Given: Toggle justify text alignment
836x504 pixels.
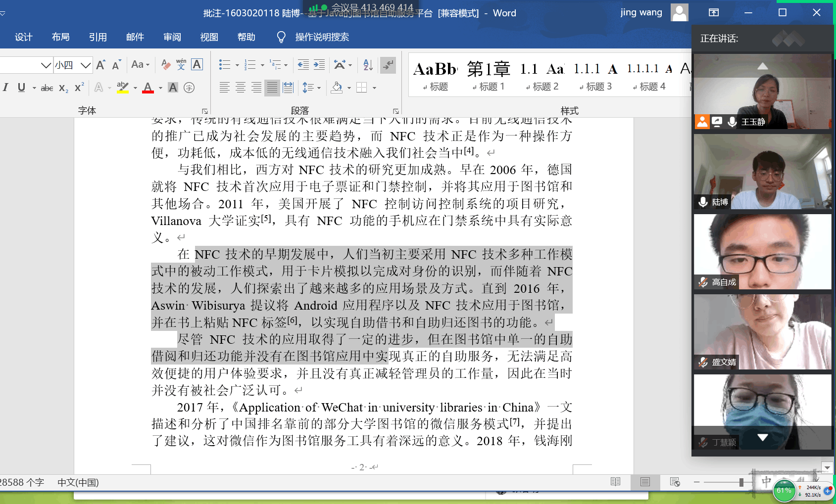Looking at the screenshot, I should [x=272, y=88].
